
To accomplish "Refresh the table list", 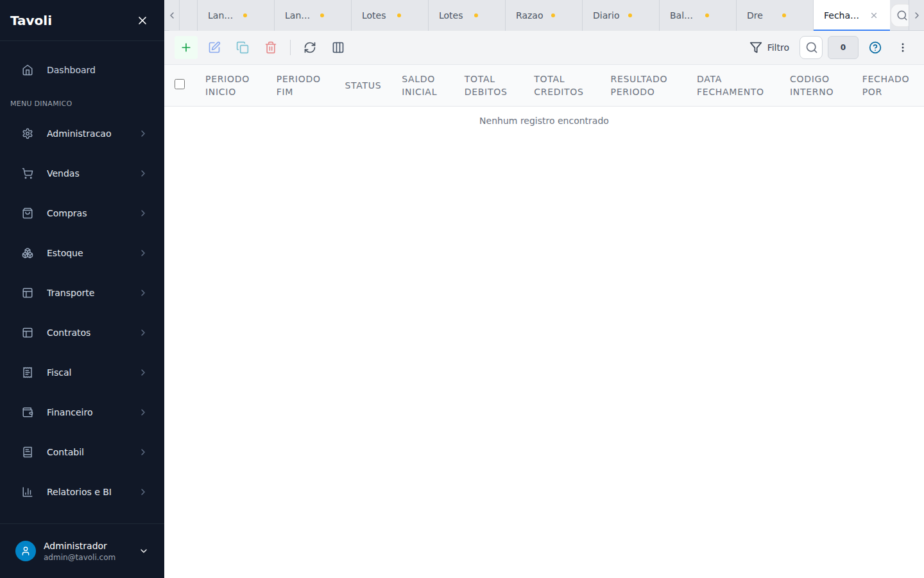I will (310, 48).
